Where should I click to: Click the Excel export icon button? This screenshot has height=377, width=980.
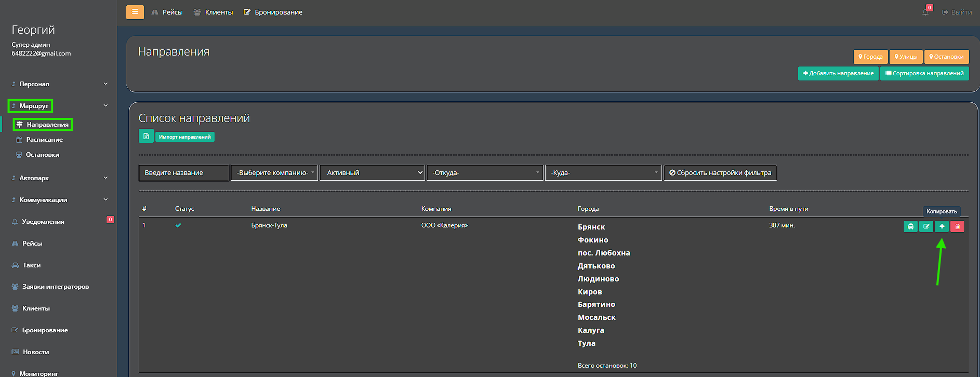[x=146, y=136]
